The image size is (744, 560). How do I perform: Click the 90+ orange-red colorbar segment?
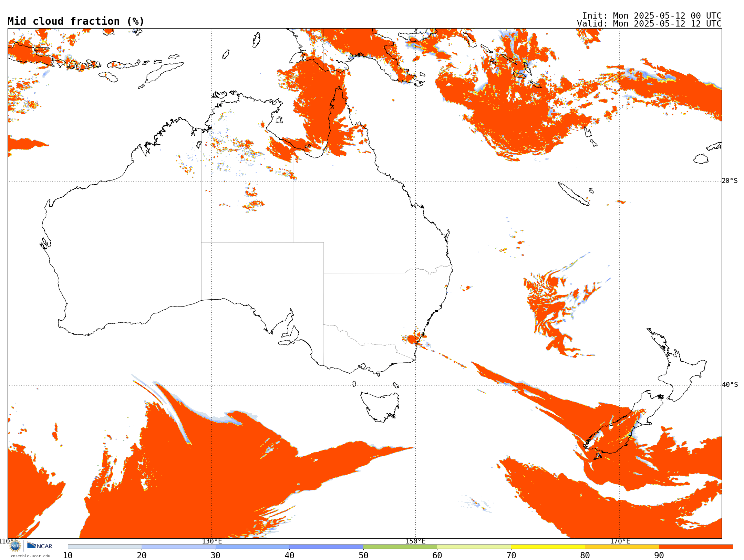696,547
